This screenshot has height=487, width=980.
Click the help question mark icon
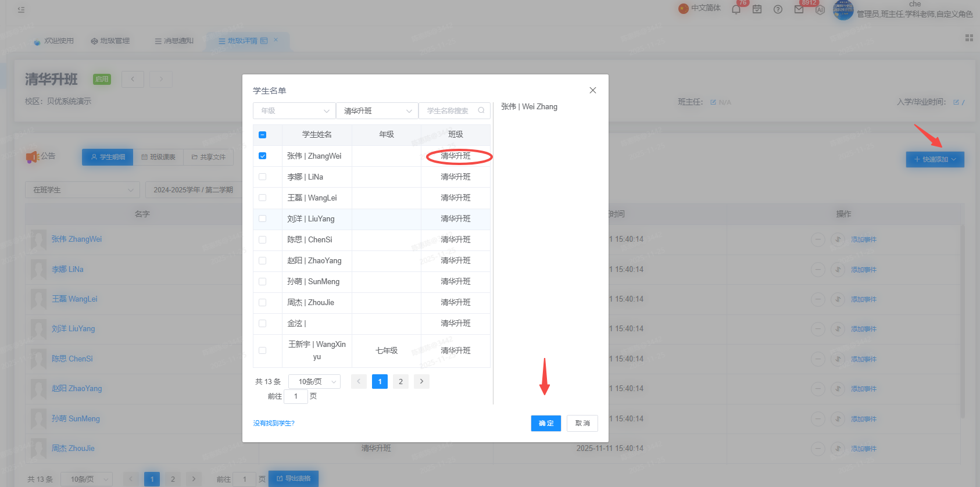778,9
